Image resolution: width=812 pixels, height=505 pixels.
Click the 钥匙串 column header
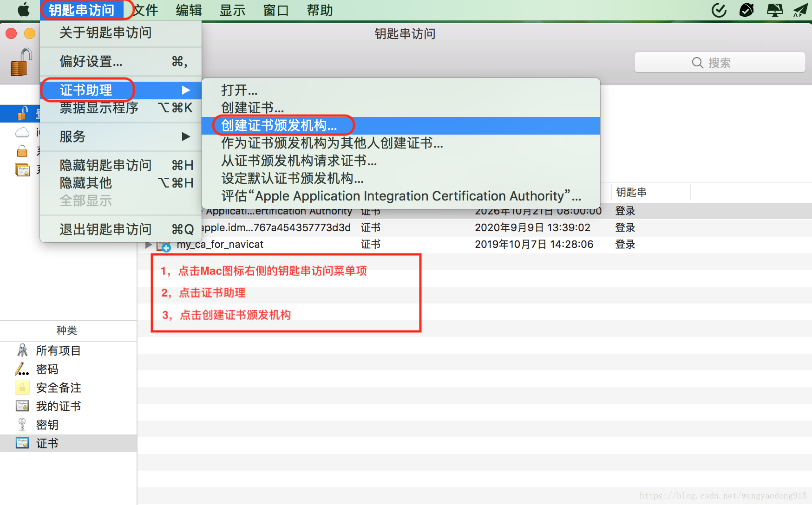(x=650, y=192)
